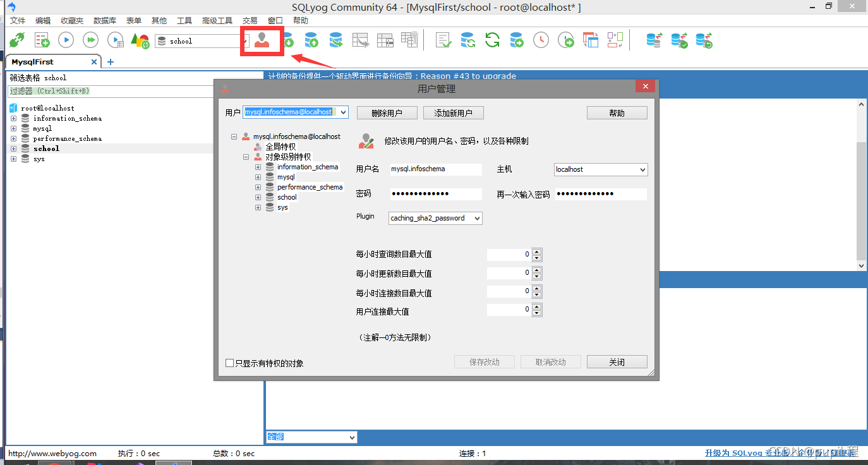Open the 用户 dropdown in user manager
This screenshot has width=868, height=465.
coord(343,112)
